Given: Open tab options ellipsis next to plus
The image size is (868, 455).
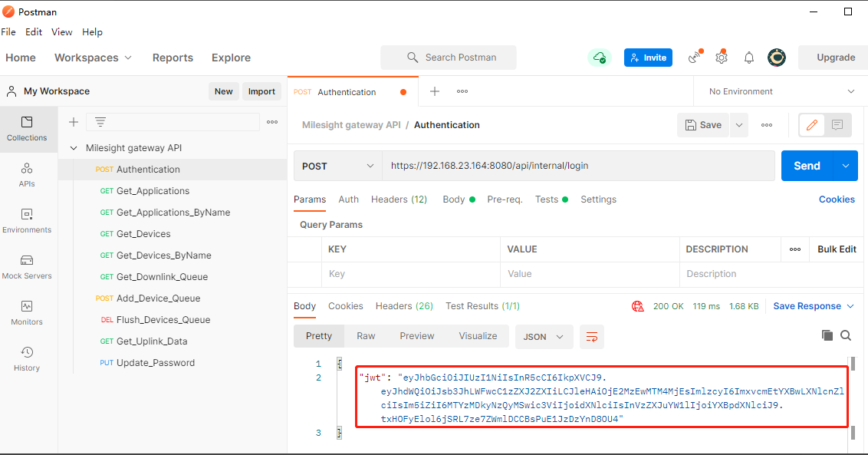Looking at the screenshot, I should (x=462, y=91).
